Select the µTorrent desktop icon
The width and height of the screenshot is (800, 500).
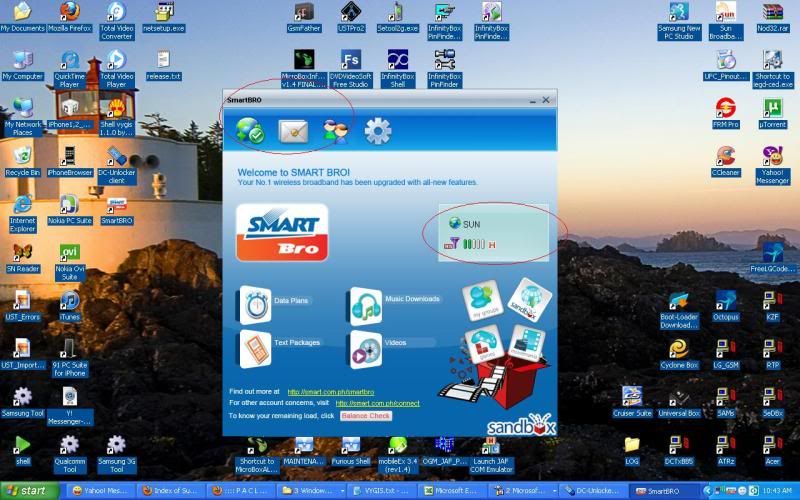tap(773, 113)
